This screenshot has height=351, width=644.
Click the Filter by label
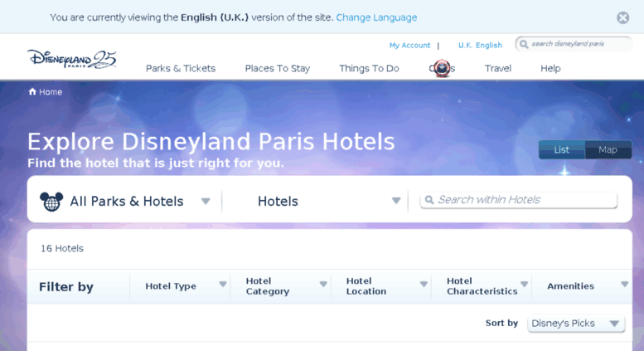pos(66,286)
